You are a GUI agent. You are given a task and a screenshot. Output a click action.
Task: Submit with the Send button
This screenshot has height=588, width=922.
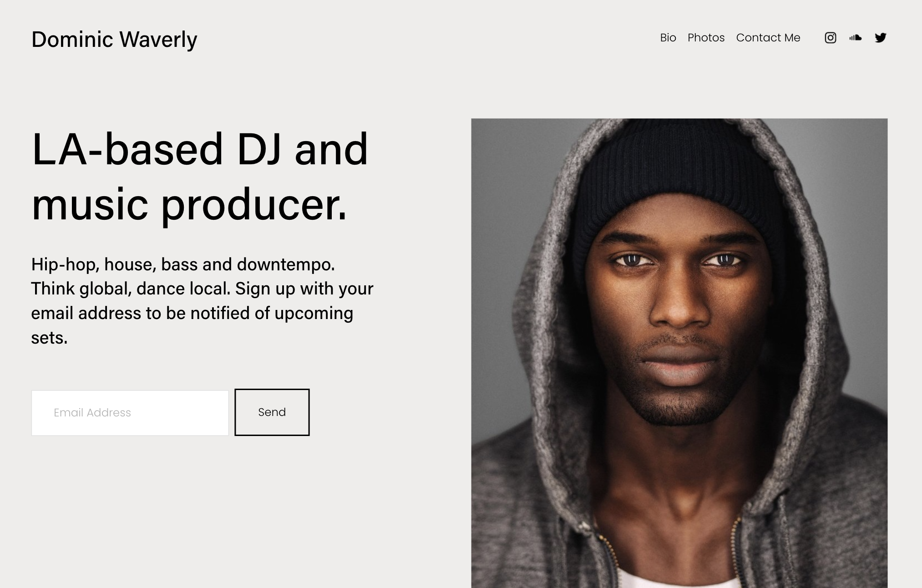[272, 412]
